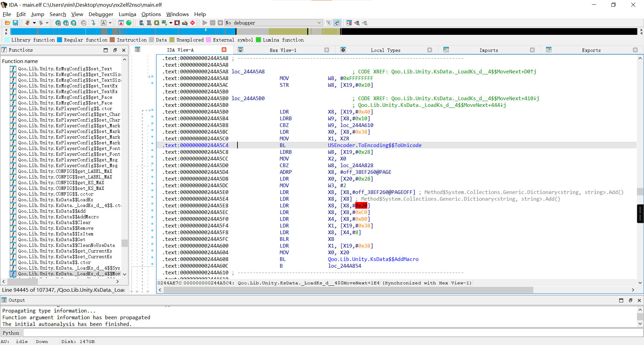The image size is (644, 345).
Task: Click the navigation band overview bar
Action: 324,31
